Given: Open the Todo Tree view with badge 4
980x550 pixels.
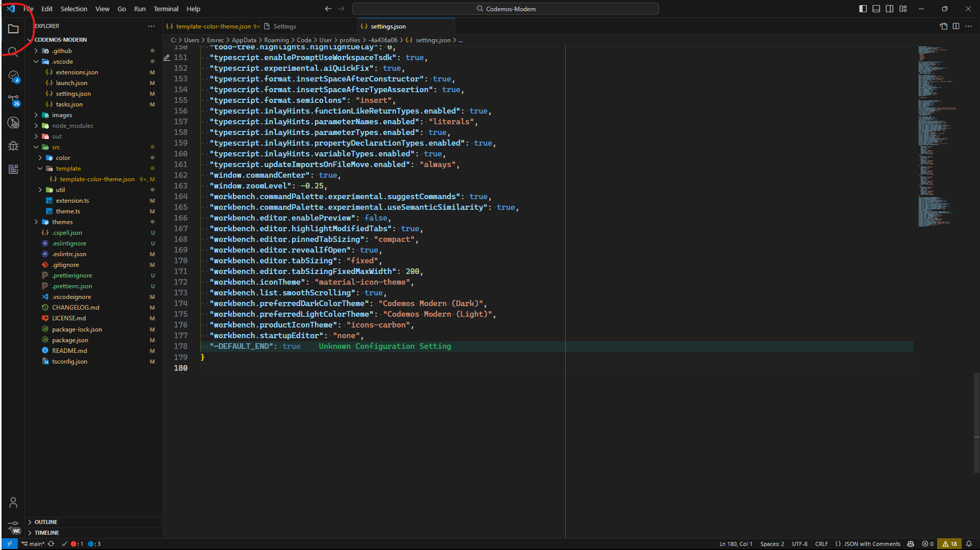Looking at the screenshot, I should [13, 76].
